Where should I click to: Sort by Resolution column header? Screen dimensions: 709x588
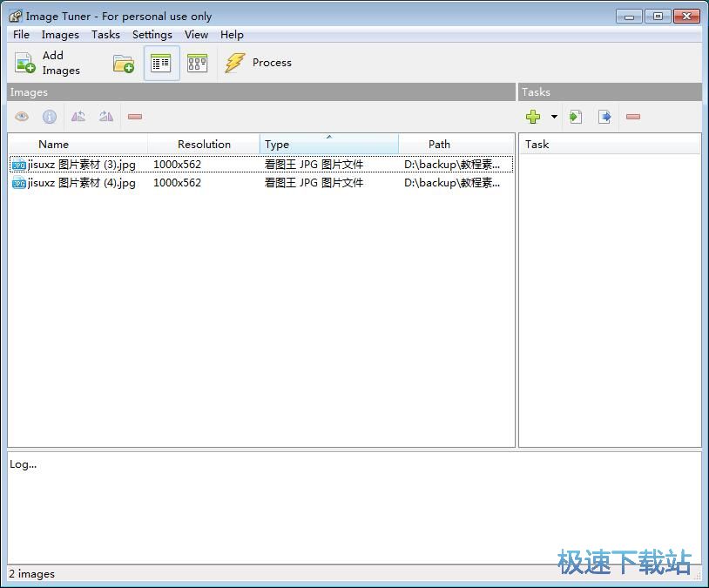pos(204,145)
